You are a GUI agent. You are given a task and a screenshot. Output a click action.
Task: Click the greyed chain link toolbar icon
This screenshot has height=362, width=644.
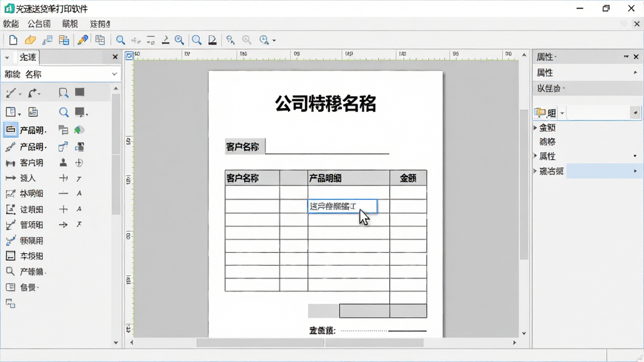pyautogui.click(x=136, y=40)
